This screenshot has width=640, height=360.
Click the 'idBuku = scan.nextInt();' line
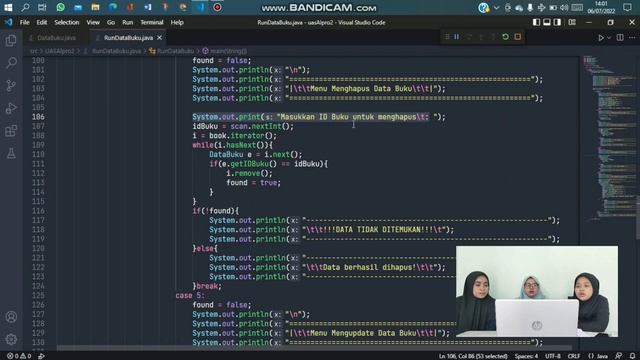point(243,126)
